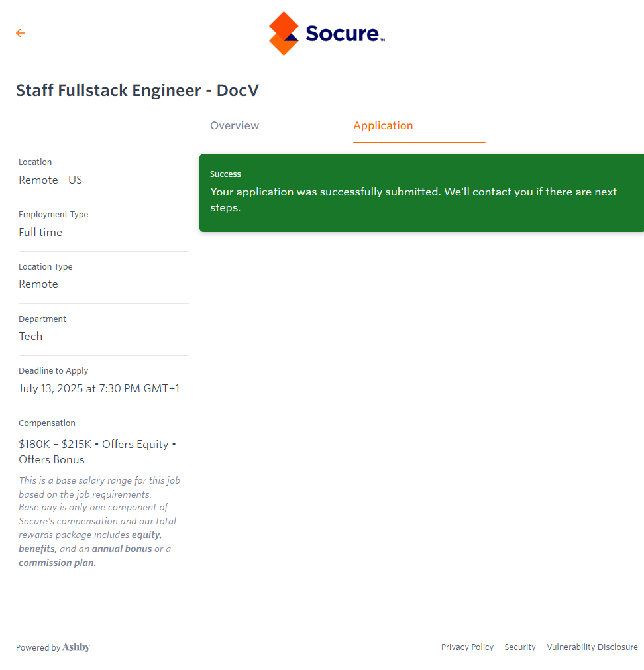Click the Socure wordmark text
Image resolution: width=644 pixels, height=670 pixels.
tap(343, 34)
